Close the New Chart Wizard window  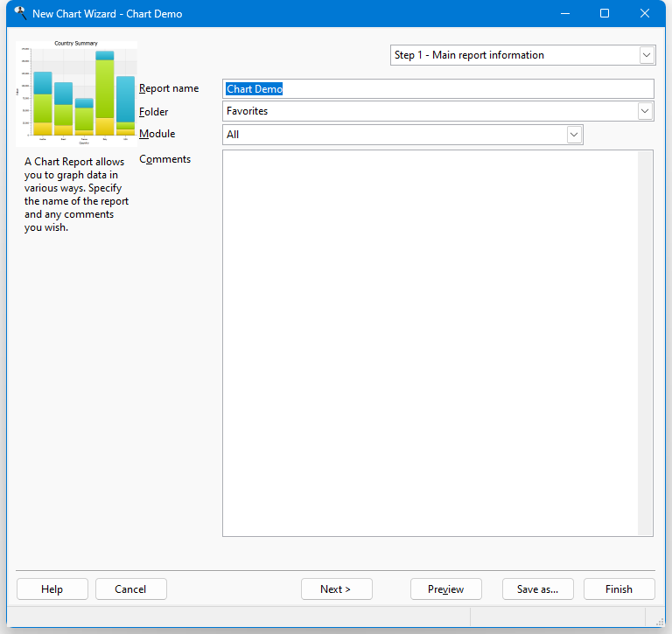tap(645, 14)
